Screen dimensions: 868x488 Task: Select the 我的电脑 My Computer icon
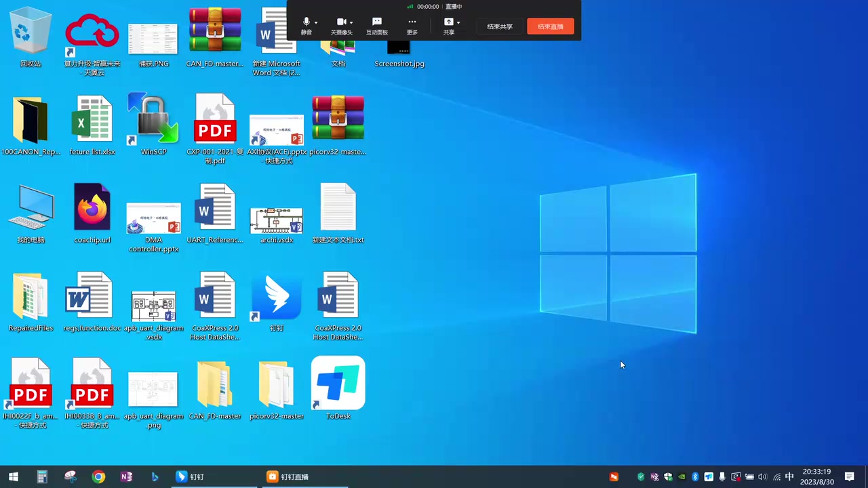tap(31, 213)
